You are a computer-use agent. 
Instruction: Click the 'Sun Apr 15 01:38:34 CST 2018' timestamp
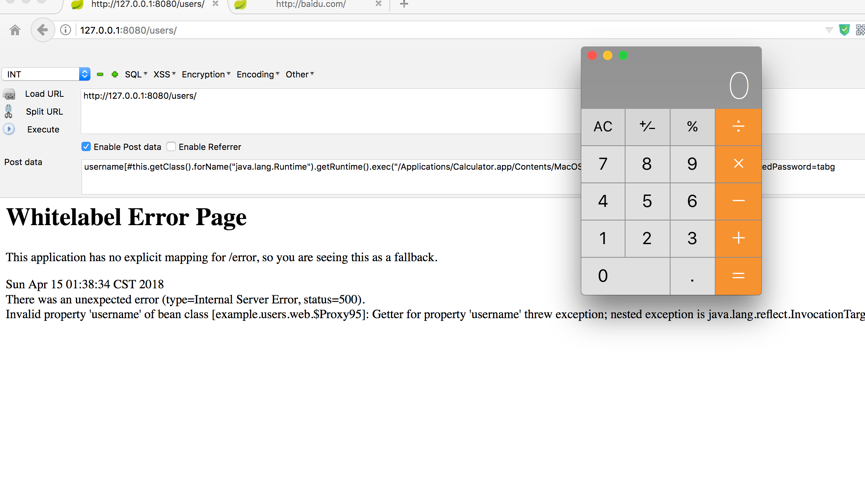point(85,284)
